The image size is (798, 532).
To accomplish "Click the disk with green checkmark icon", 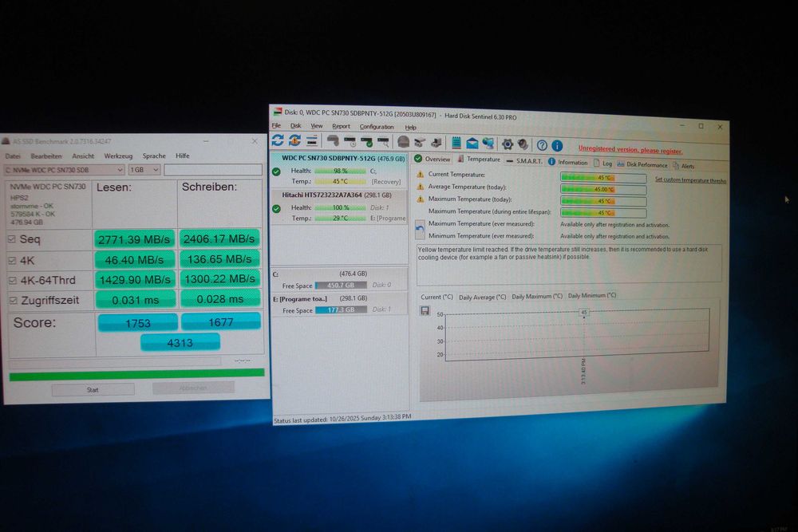I will click(366, 142).
